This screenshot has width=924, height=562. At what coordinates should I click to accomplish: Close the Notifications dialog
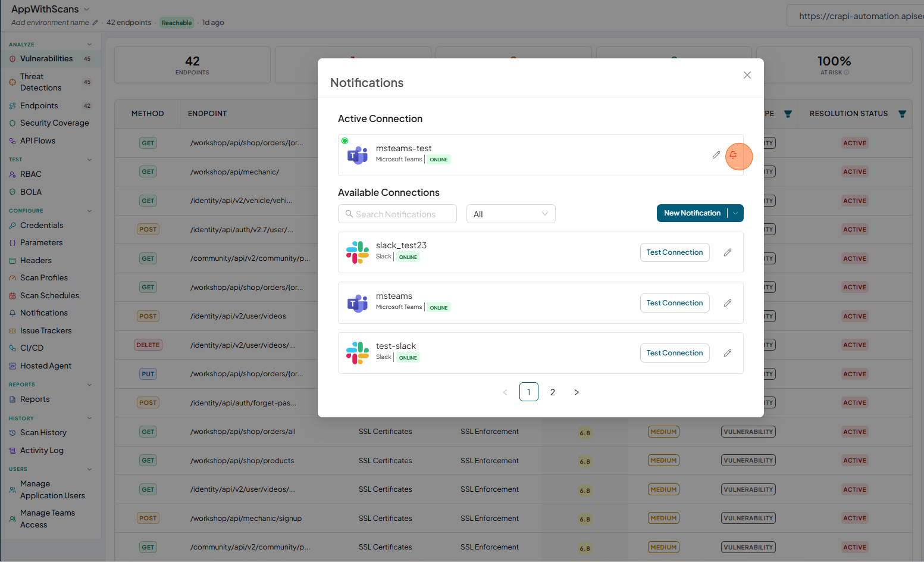click(x=747, y=75)
